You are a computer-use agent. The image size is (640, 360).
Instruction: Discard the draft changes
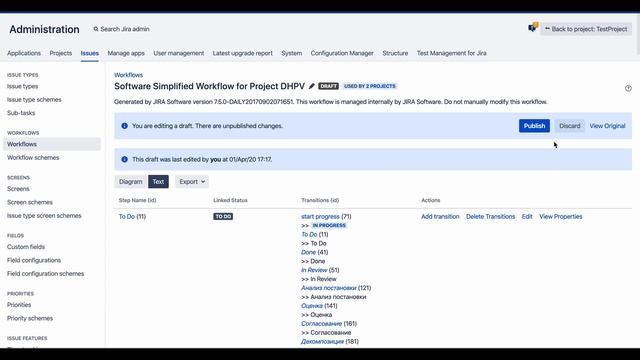[x=569, y=126]
